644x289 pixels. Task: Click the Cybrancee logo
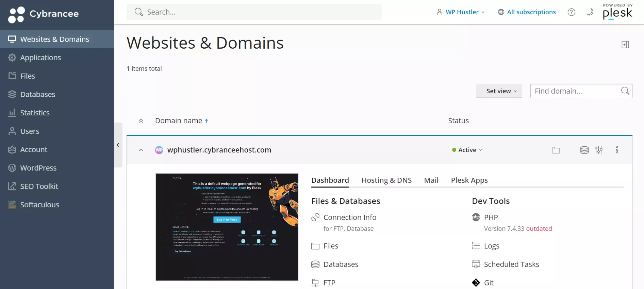tap(43, 14)
